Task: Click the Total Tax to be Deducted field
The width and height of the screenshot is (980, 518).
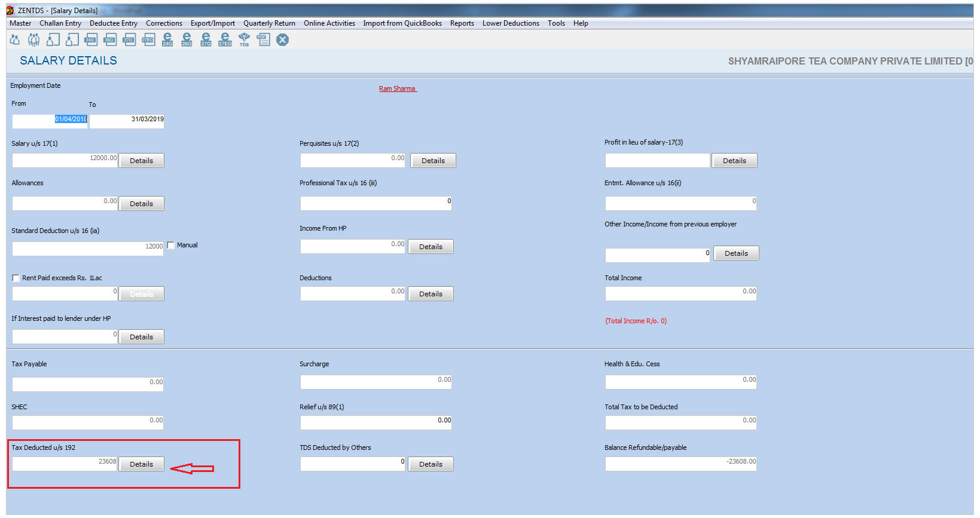Action: point(681,422)
